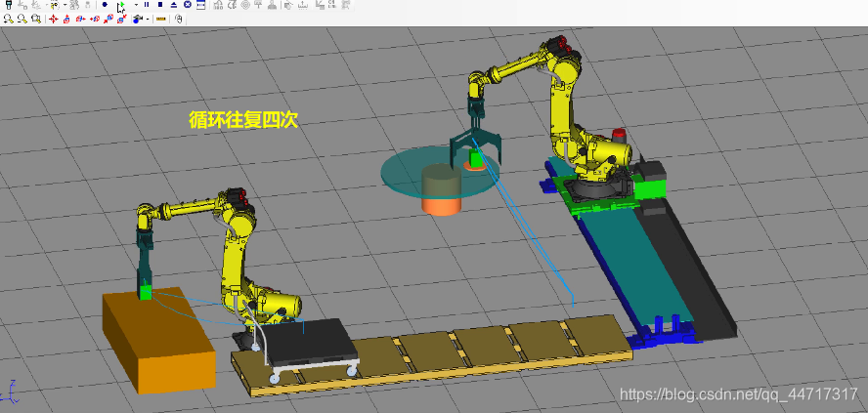This screenshot has height=413, width=868.
Task: Start the cycle with green play button
Action: 122,5
